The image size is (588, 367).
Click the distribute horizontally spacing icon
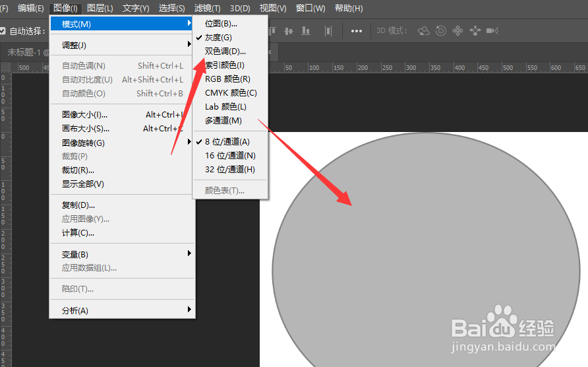coord(328,31)
